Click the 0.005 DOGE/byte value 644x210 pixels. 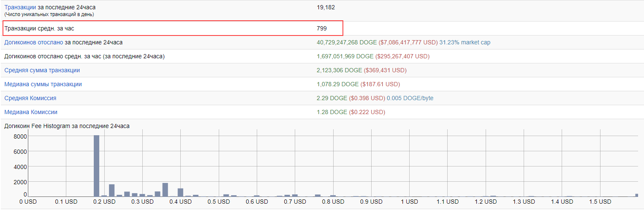pyautogui.click(x=410, y=98)
